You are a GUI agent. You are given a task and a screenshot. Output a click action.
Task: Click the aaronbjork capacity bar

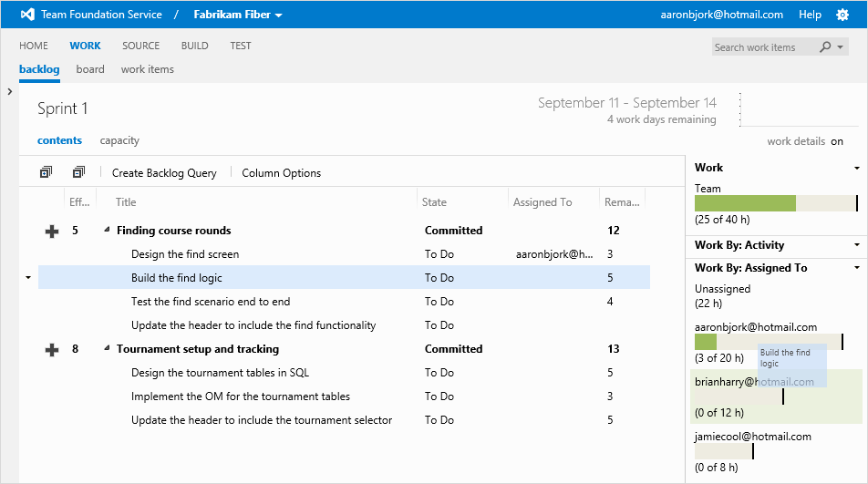click(x=769, y=342)
